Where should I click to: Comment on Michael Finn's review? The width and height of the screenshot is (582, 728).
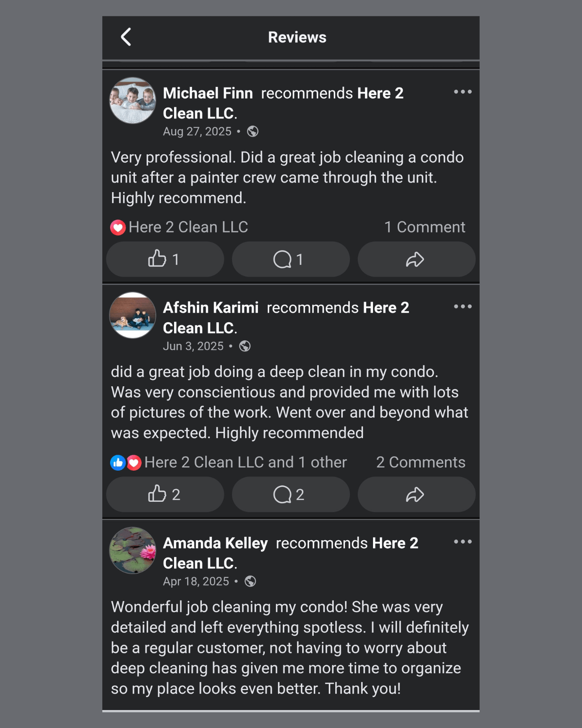tap(291, 259)
